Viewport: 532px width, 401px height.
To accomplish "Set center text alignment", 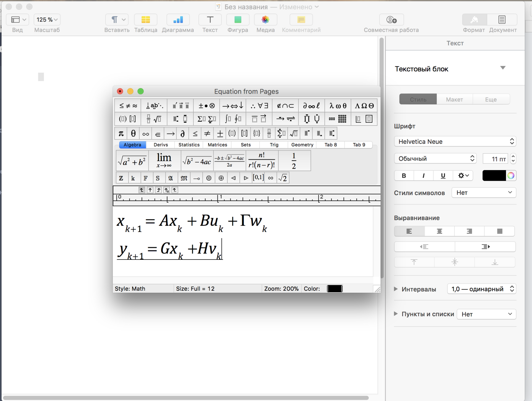I will [439, 231].
